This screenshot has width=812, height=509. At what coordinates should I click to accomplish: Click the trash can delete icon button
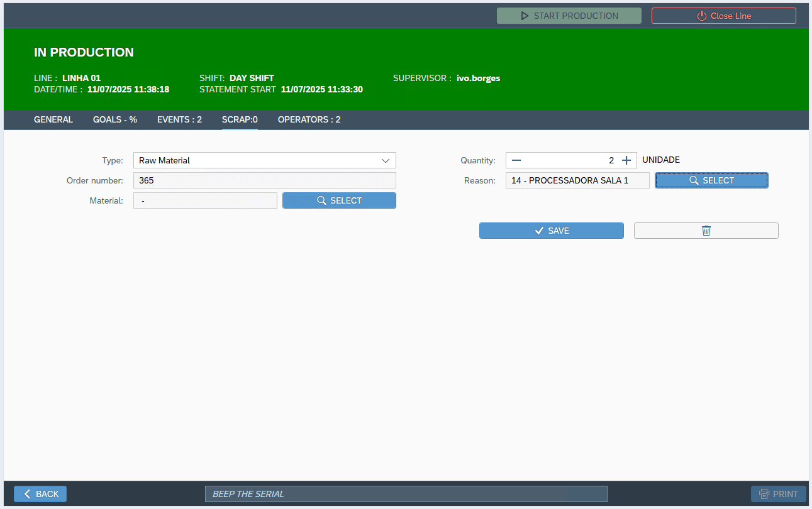[x=706, y=231]
